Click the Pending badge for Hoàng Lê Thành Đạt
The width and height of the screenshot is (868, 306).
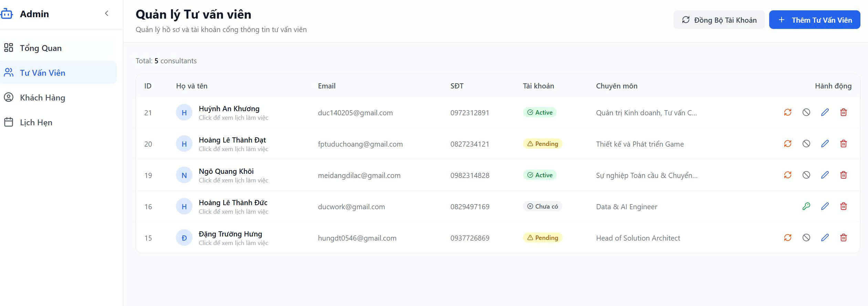[542, 144]
